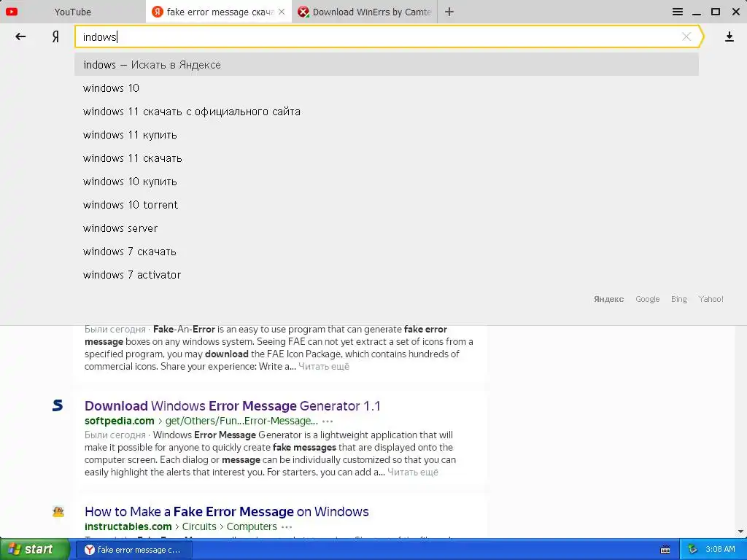Click the WinErrs tab red X favicon
747x560 pixels.
(x=303, y=12)
